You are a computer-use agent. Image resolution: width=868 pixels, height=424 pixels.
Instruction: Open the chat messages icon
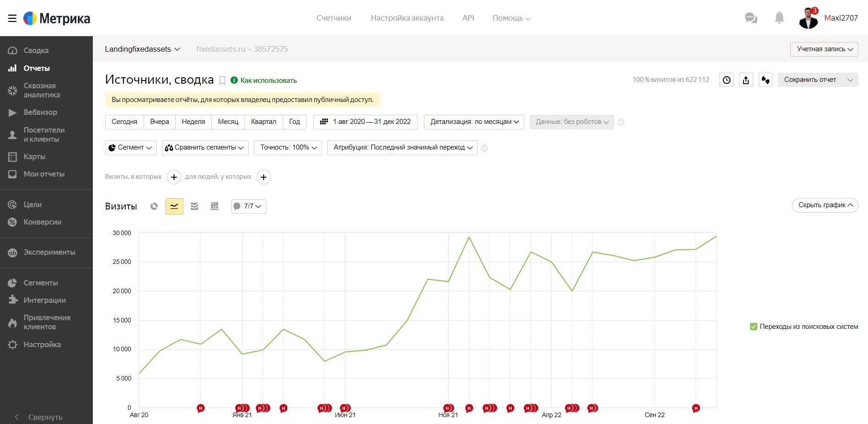point(751,18)
